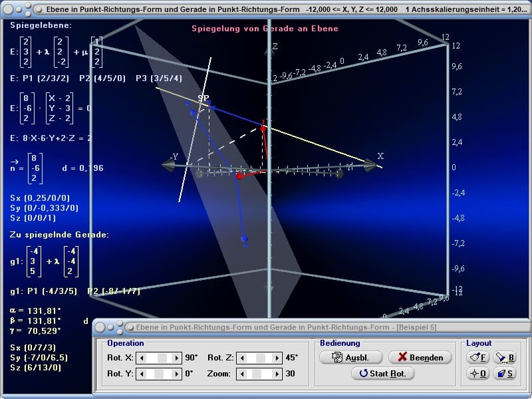The width and height of the screenshot is (532, 399).
Task: Click the 'Sz (6/13/0)' trace point text
Action: [36, 368]
